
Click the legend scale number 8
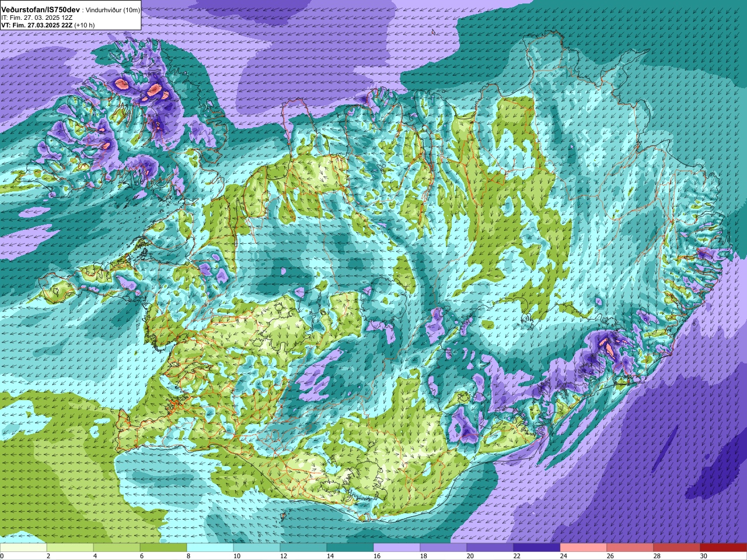pyautogui.click(x=190, y=556)
